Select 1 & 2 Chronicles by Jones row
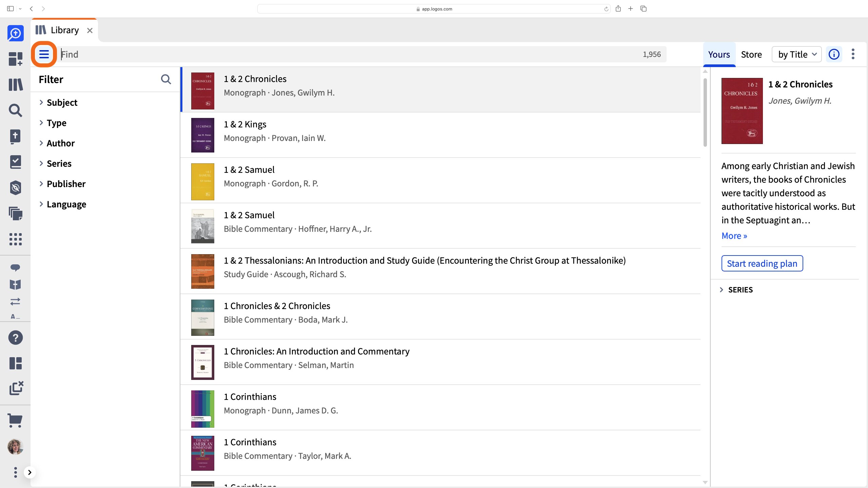 [x=440, y=89]
